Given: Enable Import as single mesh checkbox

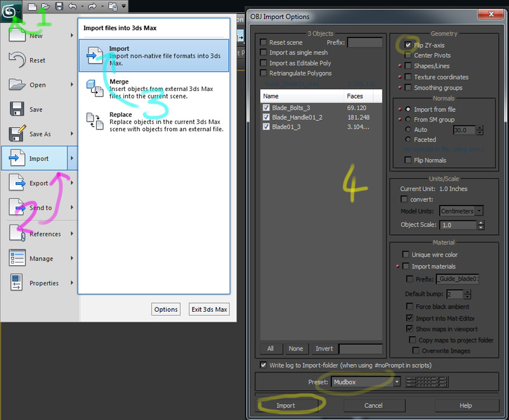Looking at the screenshot, I should click(x=263, y=52).
